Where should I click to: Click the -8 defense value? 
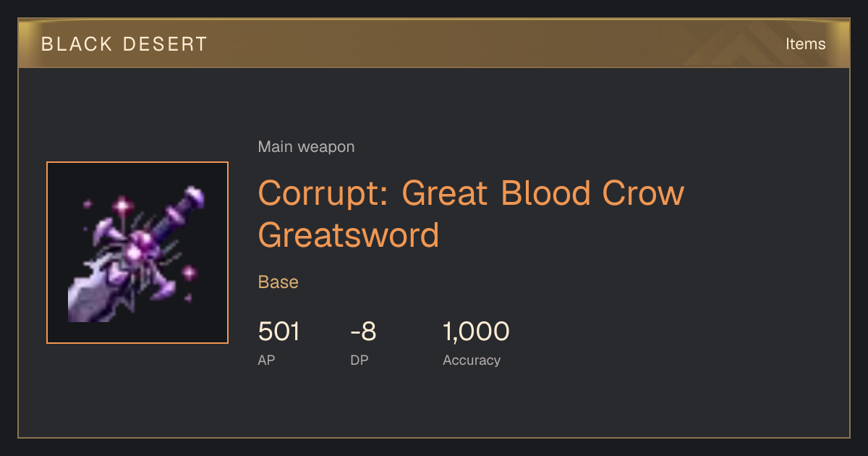tap(363, 332)
